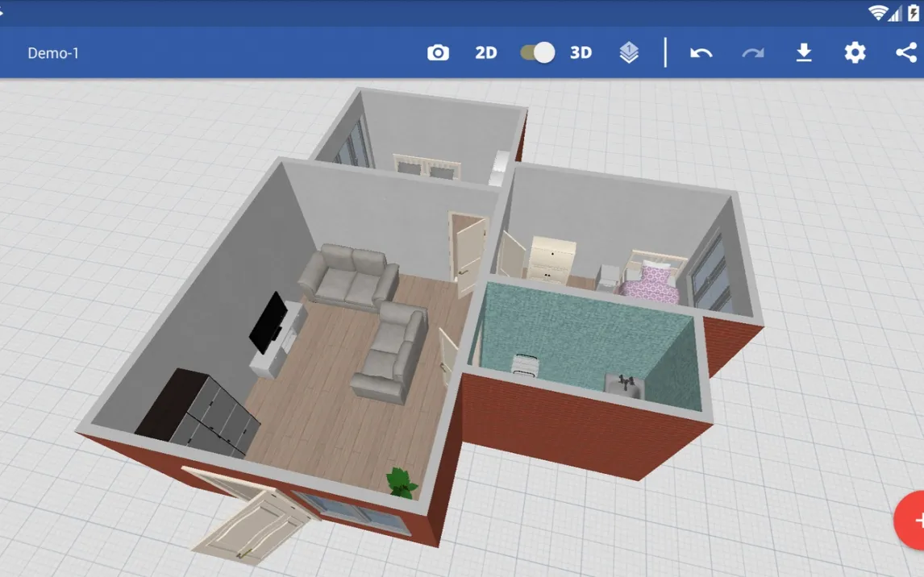The width and height of the screenshot is (924, 577).
Task: Select the two-seat sofa near back wall
Action: click(x=349, y=276)
